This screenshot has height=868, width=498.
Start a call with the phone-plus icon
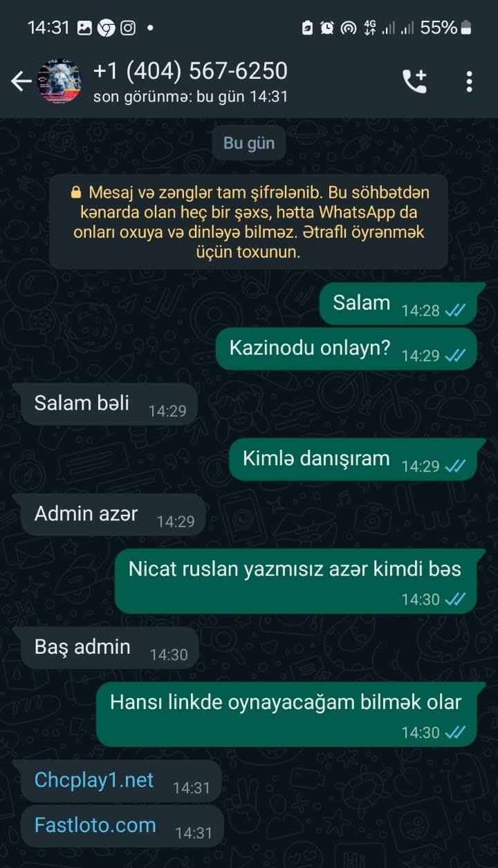[414, 82]
